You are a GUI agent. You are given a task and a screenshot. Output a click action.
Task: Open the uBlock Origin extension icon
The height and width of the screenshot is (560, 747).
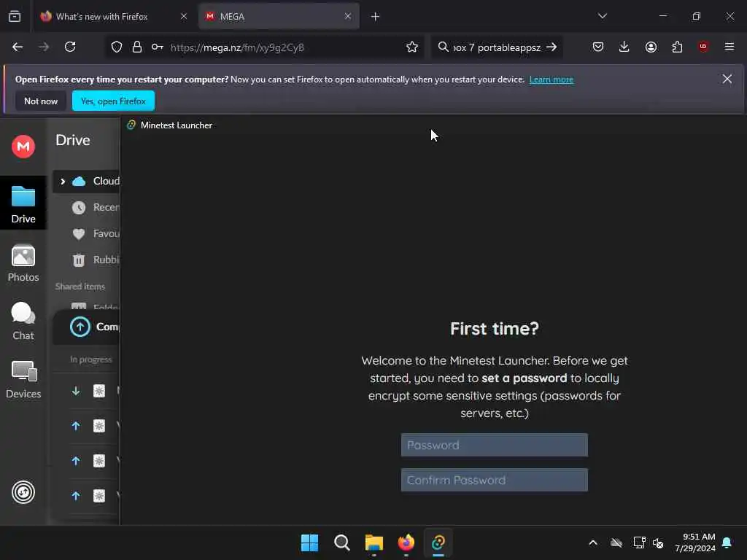[703, 47]
